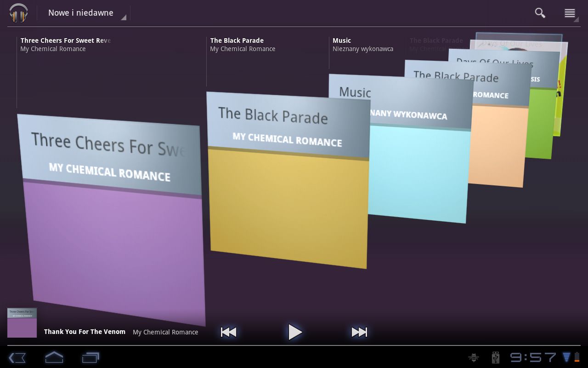Screen dimensions: 588x368
Task: Open the Recent Apps button
Action: pos(90,357)
